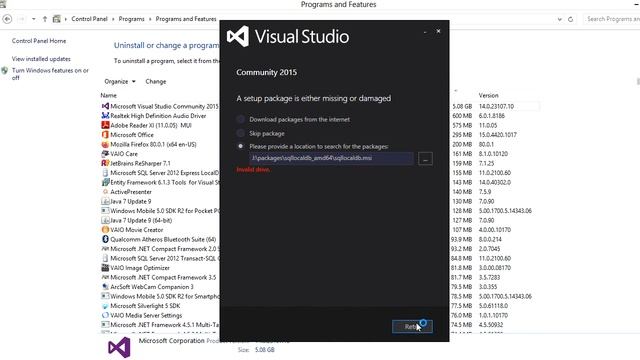Click the Windows Mobile 5.0 SDK Smartphone icon
The width and height of the screenshot is (640, 360).
(x=105, y=296)
